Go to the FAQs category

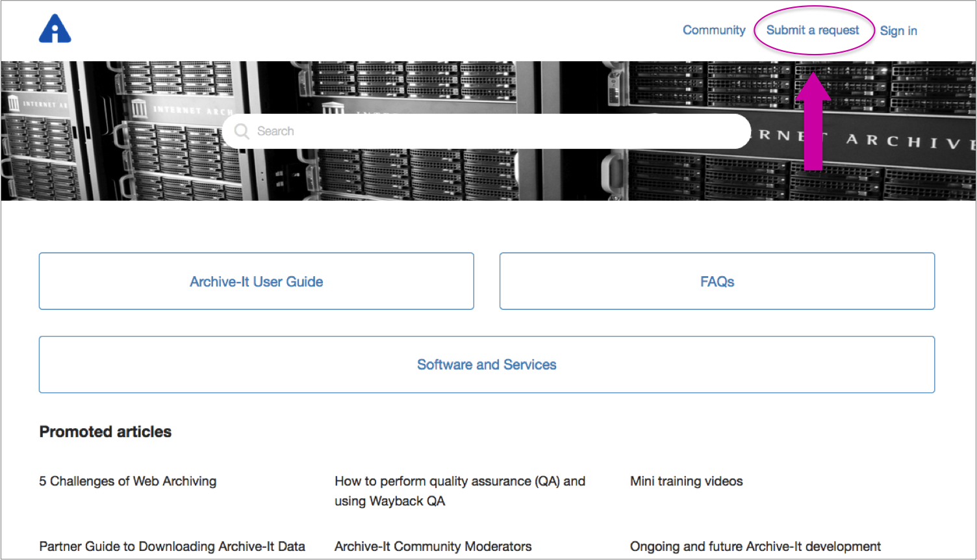(717, 281)
